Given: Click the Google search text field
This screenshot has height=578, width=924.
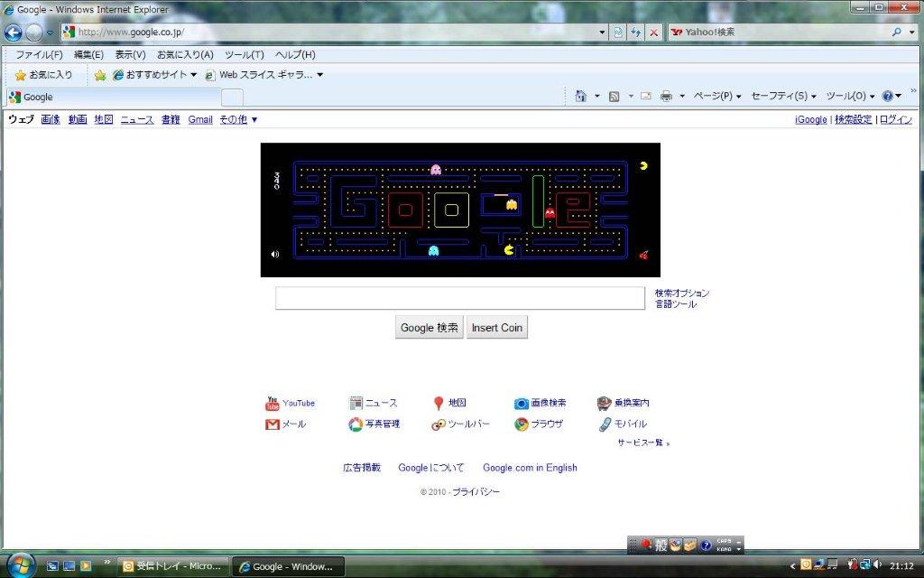Looking at the screenshot, I should click(x=459, y=298).
